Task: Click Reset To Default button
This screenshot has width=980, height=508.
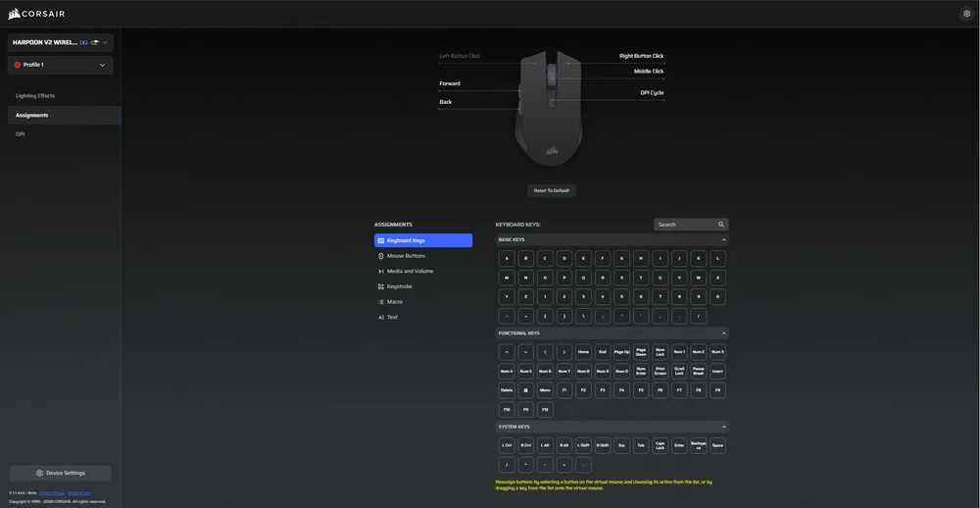Action: 551,190
